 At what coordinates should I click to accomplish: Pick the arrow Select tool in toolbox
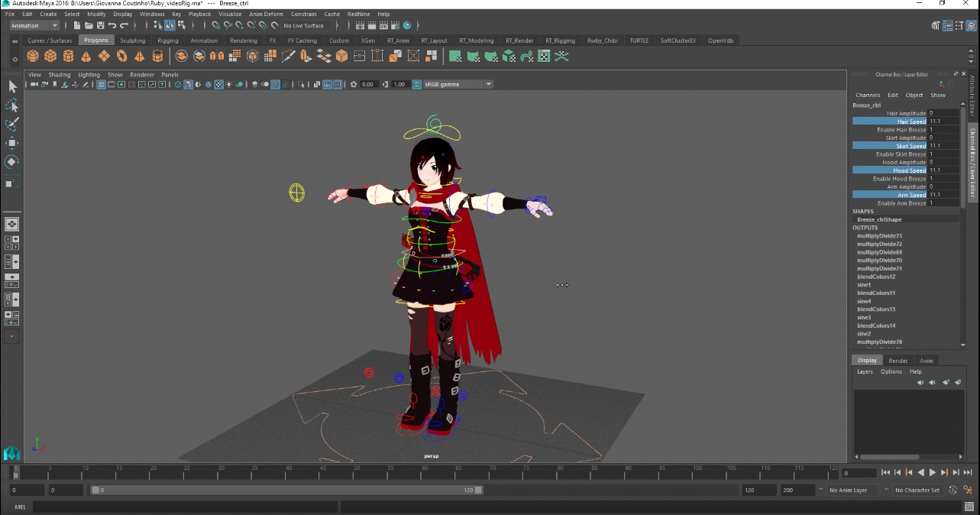(x=12, y=86)
